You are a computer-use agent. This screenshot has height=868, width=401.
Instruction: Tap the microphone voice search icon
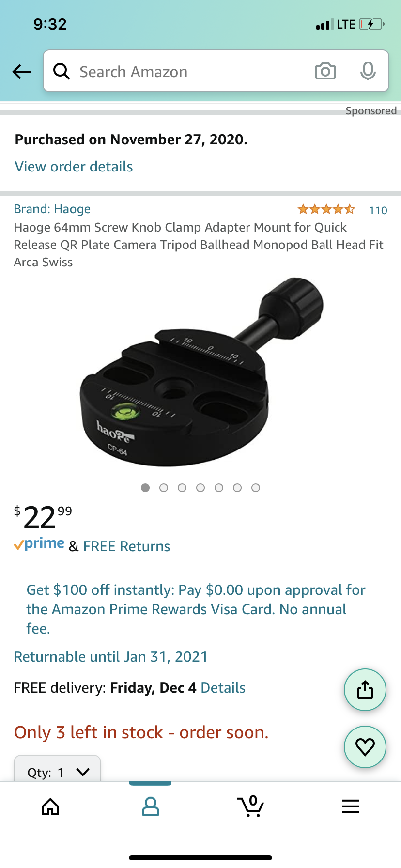368,71
